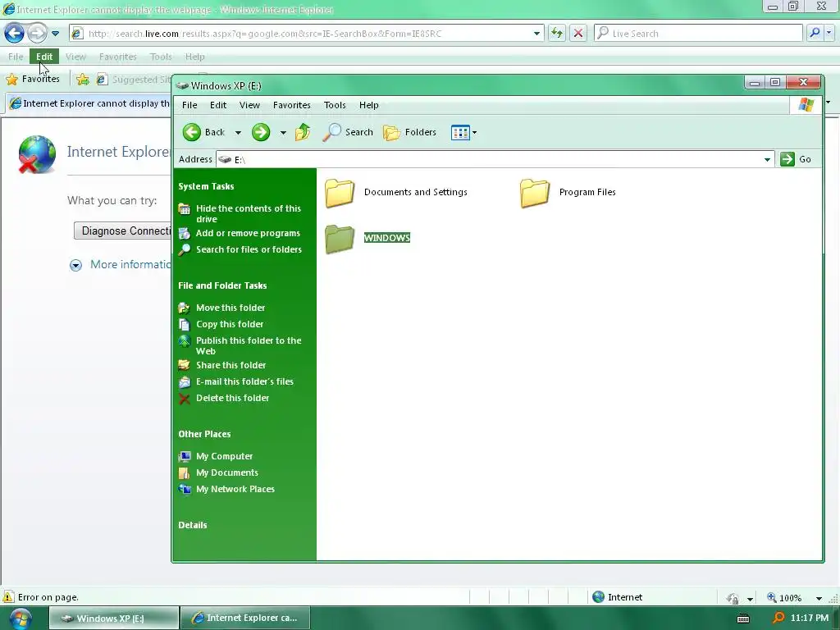The width and height of the screenshot is (840, 630).
Task: Select the WINDOWS folder icon
Action: [340, 239]
